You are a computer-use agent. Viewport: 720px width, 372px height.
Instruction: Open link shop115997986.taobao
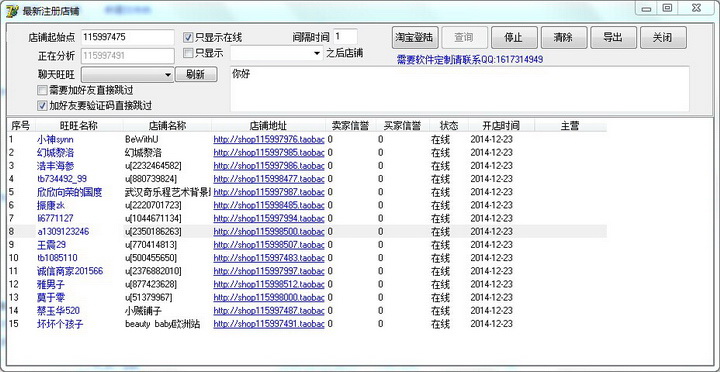[x=269, y=165]
